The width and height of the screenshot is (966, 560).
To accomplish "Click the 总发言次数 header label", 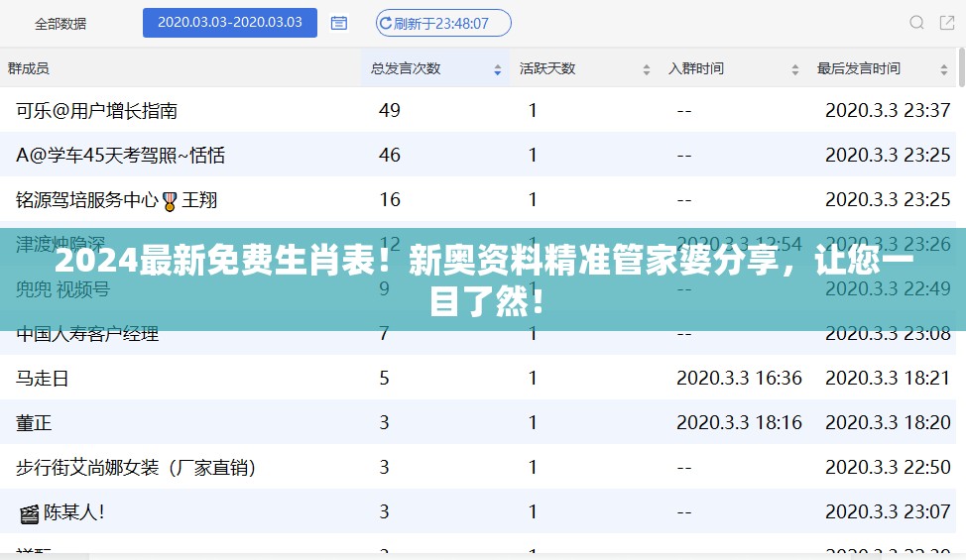I will tap(406, 68).
